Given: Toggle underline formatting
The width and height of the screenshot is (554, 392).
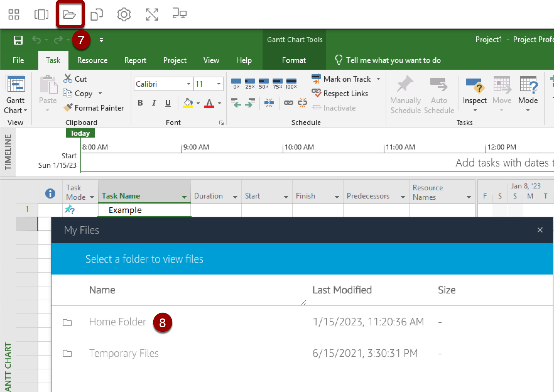Looking at the screenshot, I should pyautogui.click(x=168, y=103).
